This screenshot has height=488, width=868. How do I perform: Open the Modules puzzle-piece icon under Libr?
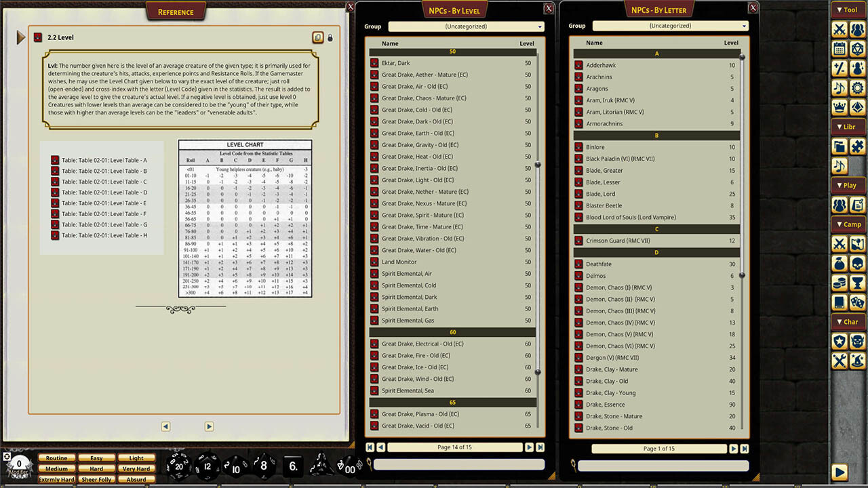click(x=856, y=145)
